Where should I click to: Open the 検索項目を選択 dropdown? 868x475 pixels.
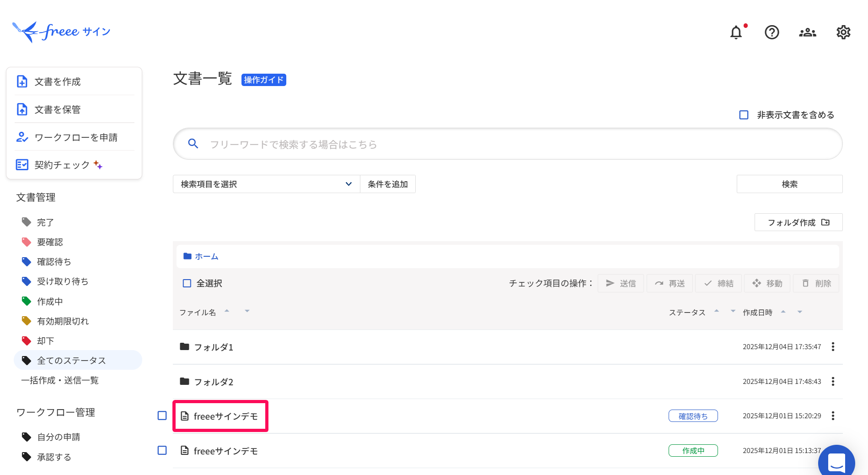coord(267,184)
